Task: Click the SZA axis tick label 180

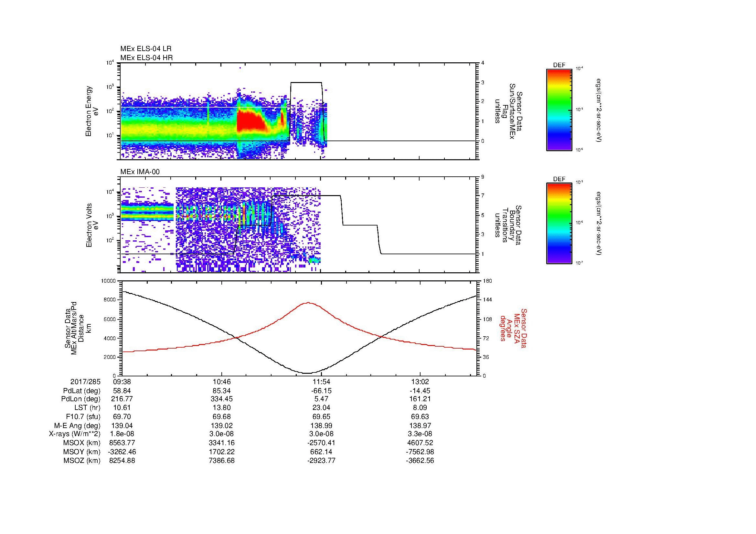Action: point(487,281)
